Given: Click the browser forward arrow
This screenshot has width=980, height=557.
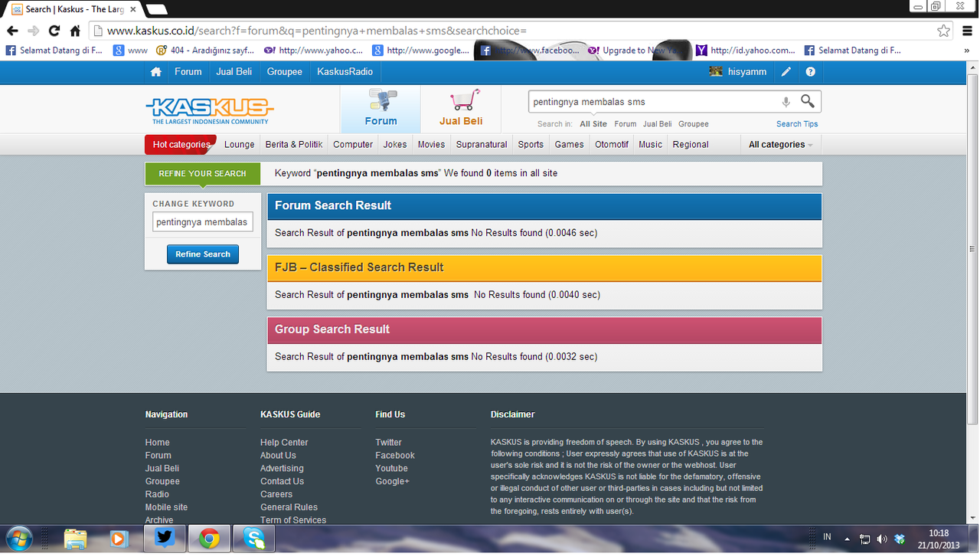Looking at the screenshot, I should pos(33,31).
